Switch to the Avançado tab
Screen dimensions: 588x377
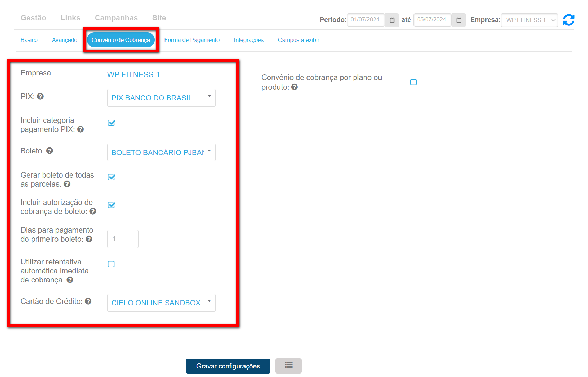pyautogui.click(x=64, y=40)
